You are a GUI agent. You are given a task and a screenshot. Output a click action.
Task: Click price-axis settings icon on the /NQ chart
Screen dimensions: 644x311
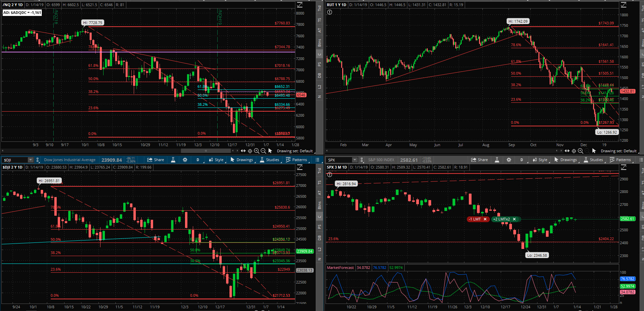(x=300, y=5)
